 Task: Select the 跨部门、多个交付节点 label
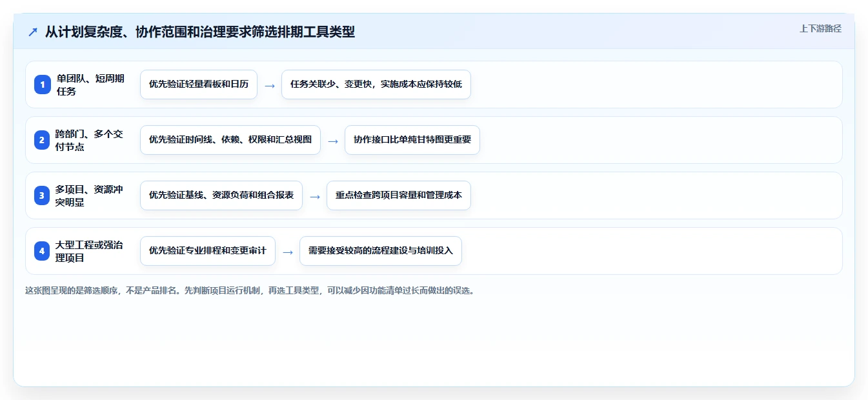click(90, 140)
